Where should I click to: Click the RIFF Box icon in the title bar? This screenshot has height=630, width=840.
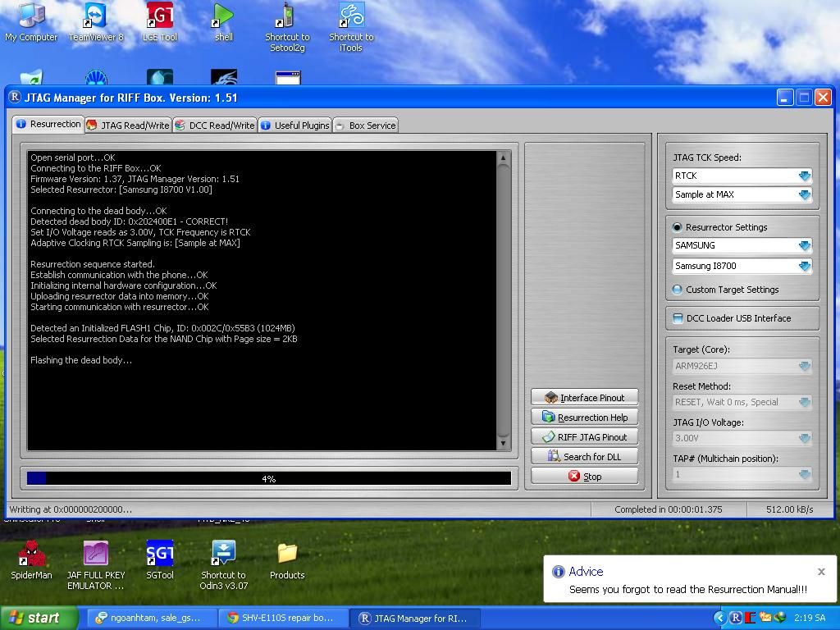[x=15, y=97]
